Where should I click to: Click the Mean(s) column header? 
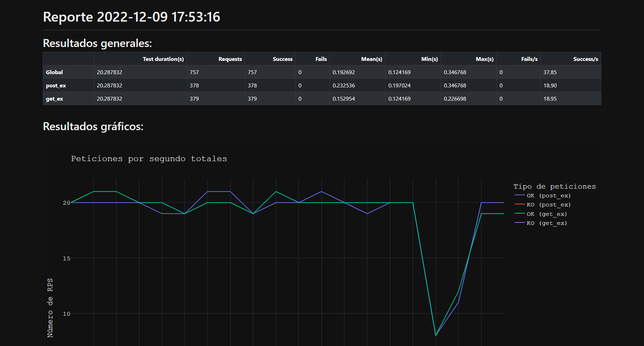coord(371,59)
